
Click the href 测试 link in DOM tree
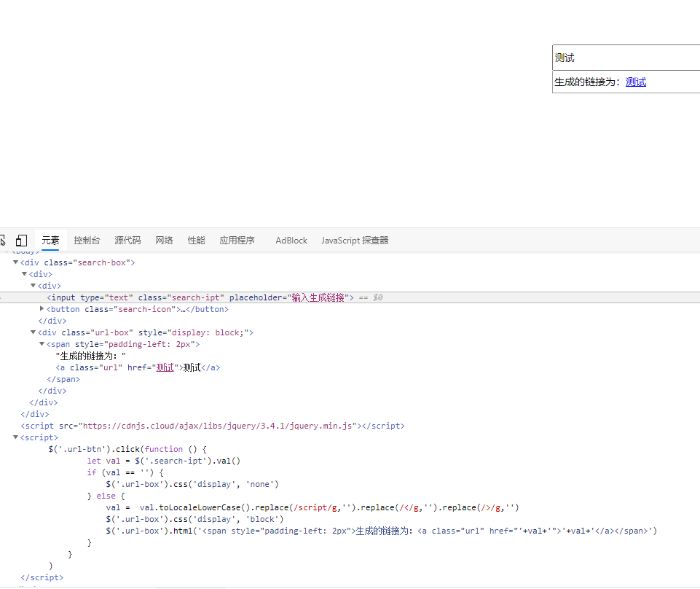[x=165, y=367]
